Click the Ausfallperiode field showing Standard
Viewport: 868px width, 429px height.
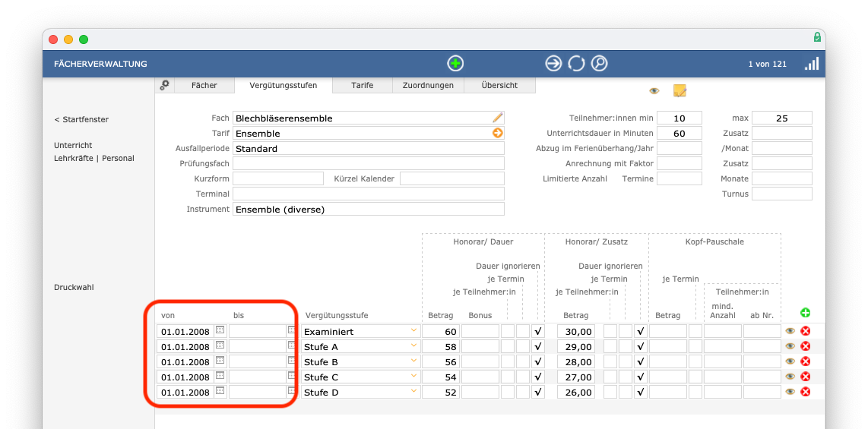369,148
